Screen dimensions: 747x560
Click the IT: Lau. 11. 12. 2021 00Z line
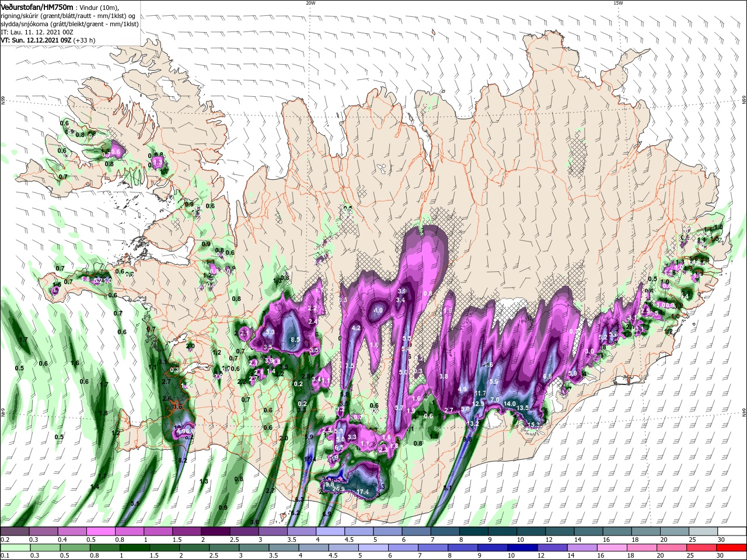coord(37,32)
